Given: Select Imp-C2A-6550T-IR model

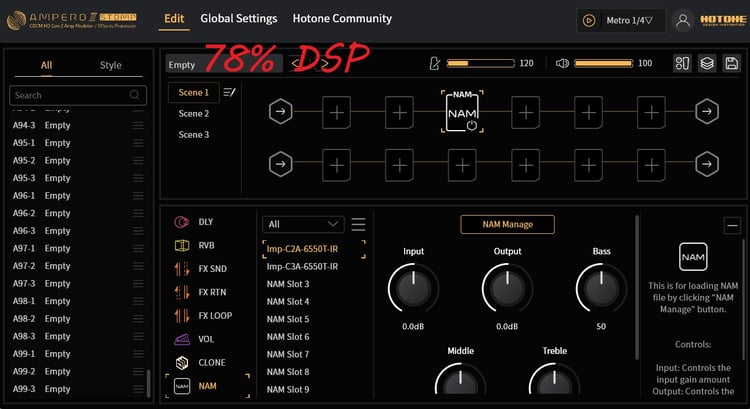Looking at the screenshot, I should [x=314, y=249].
